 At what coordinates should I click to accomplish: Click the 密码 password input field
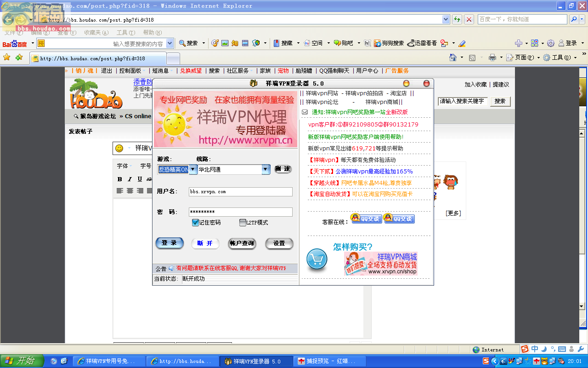240,212
